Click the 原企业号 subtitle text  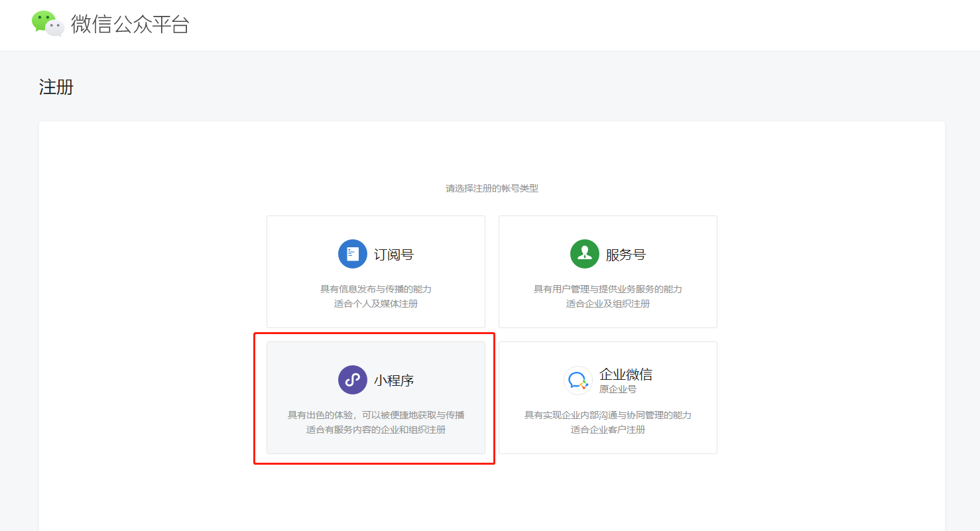tap(618, 389)
